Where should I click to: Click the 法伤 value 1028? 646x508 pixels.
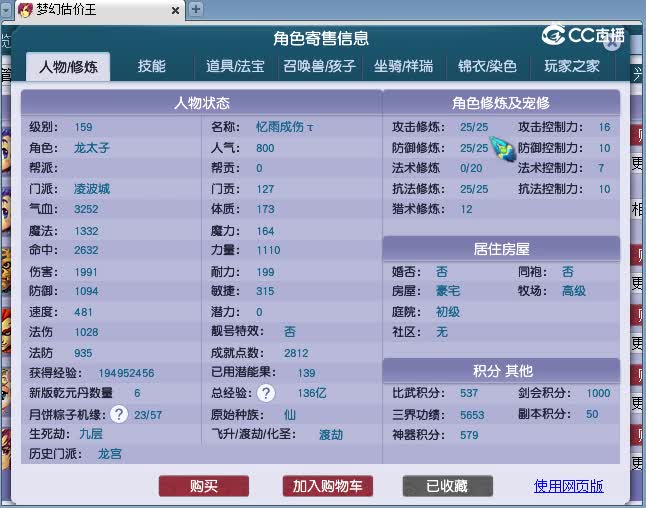click(x=86, y=332)
